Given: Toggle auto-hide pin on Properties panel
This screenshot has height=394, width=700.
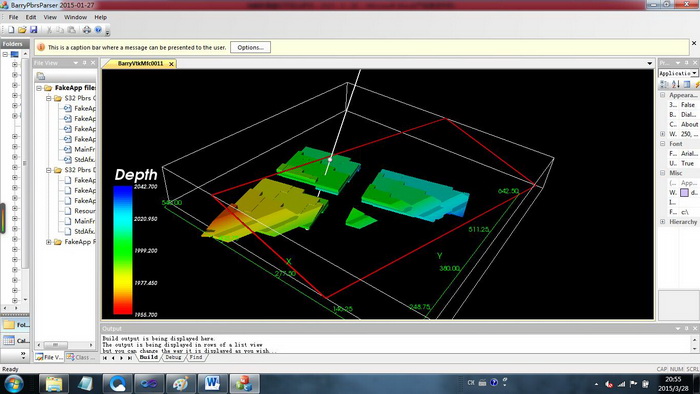Looking at the screenshot, I should pyautogui.click(x=687, y=63).
